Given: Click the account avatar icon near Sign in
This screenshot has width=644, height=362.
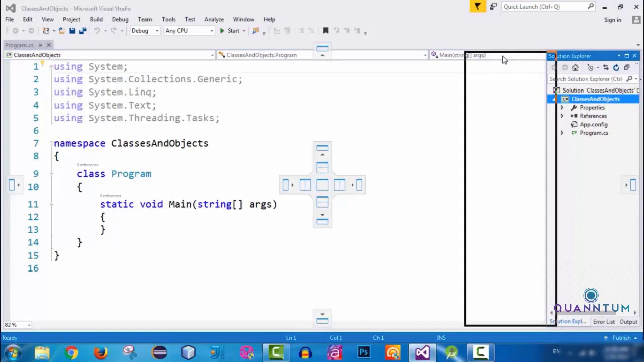Looking at the screenshot, I should [636, 19].
